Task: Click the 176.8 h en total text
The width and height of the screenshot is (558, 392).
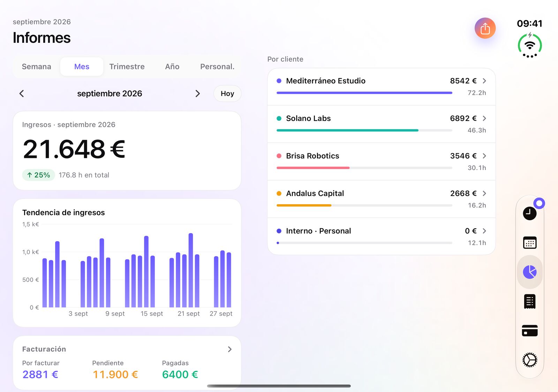Action: coord(84,175)
